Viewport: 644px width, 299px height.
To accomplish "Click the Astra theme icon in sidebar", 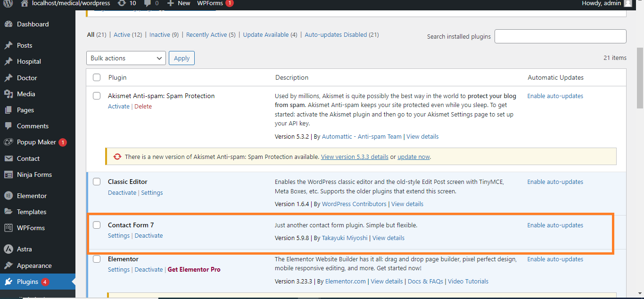I will (x=8, y=249).
